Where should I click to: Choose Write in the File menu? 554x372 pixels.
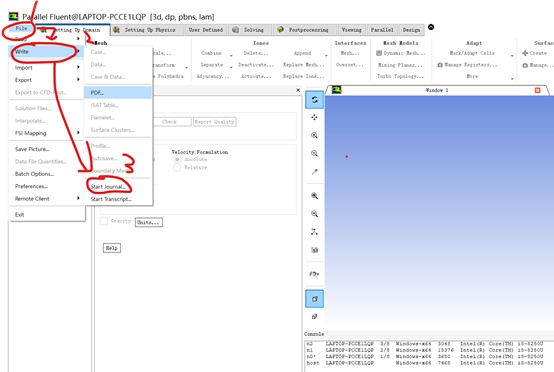tap(46, 52)
